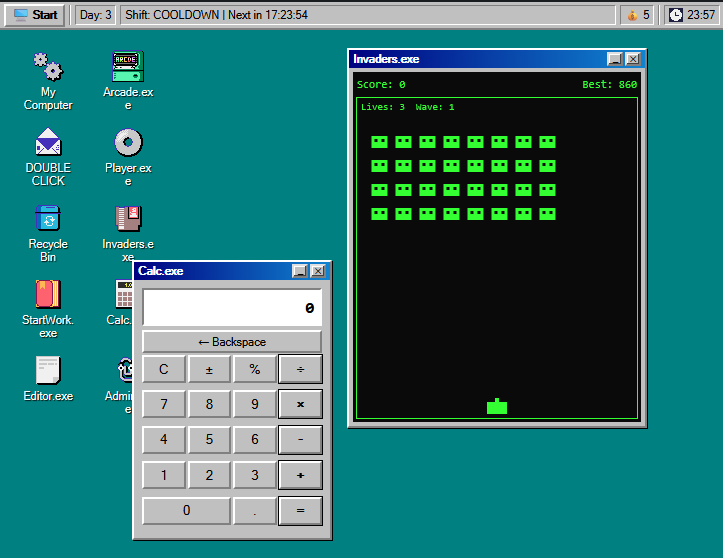Click the percent key in Calc
Image resolution: width=723 pixels, height=558 pixels.
click(255, 369)
